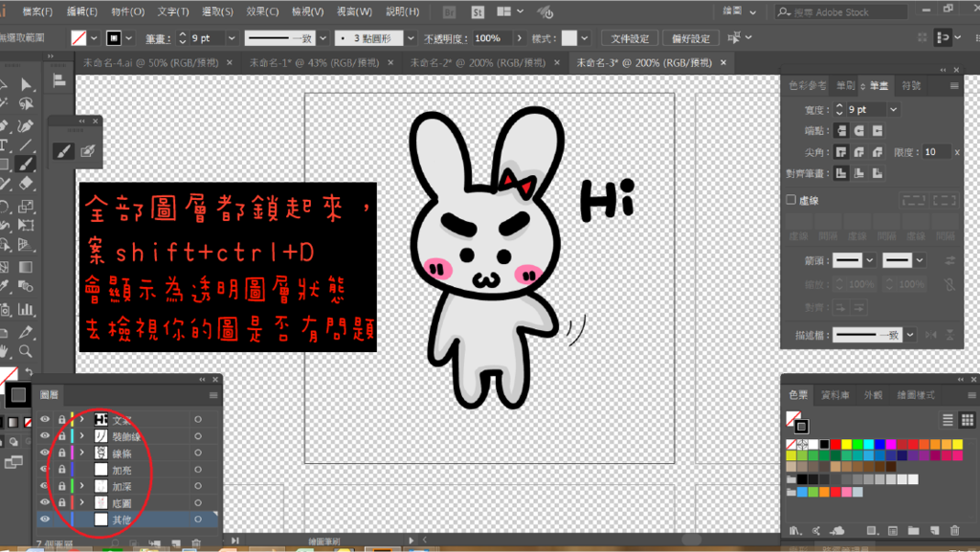Switch to the 外觀 panel tab
980x552 pixels.
coord(873,395)
